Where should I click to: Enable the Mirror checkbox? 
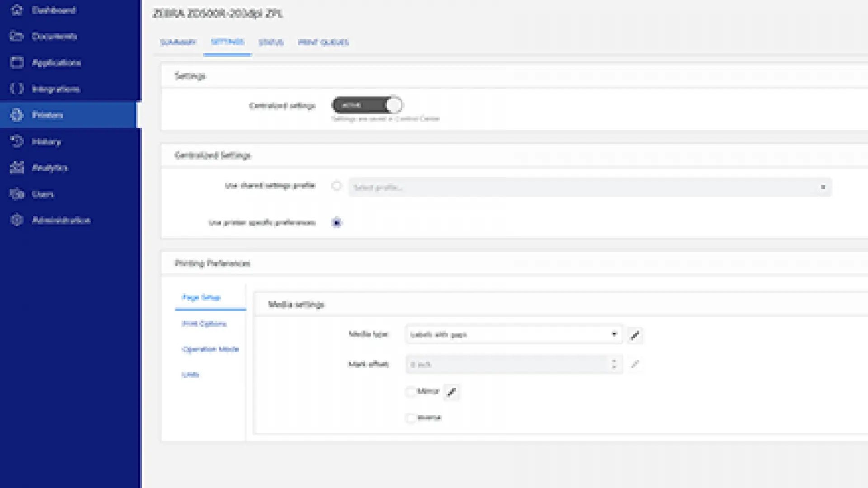coord(410,391)
